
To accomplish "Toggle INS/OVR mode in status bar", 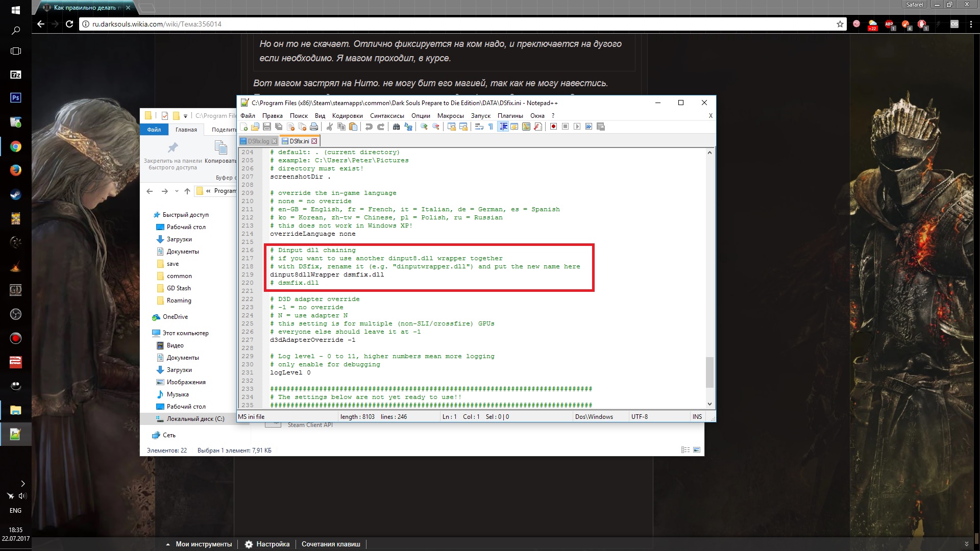I will (697, 417).
